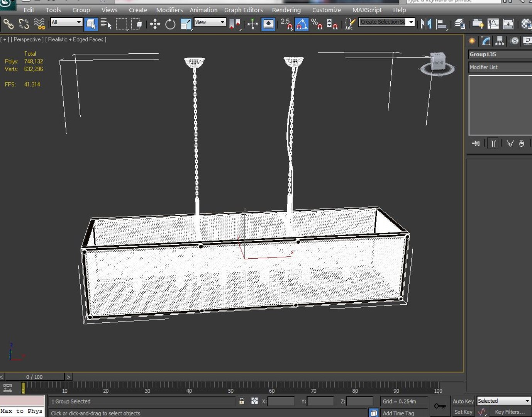Open the selection filter 'All' dropdown

(66, 22)
